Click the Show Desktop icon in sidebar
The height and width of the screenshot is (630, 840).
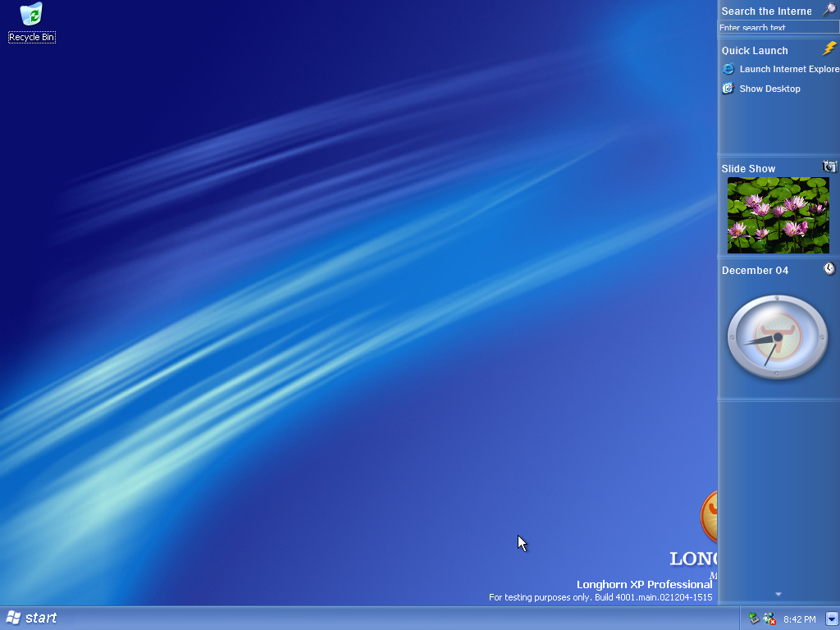pyautogui.click(x=728, y=89)
